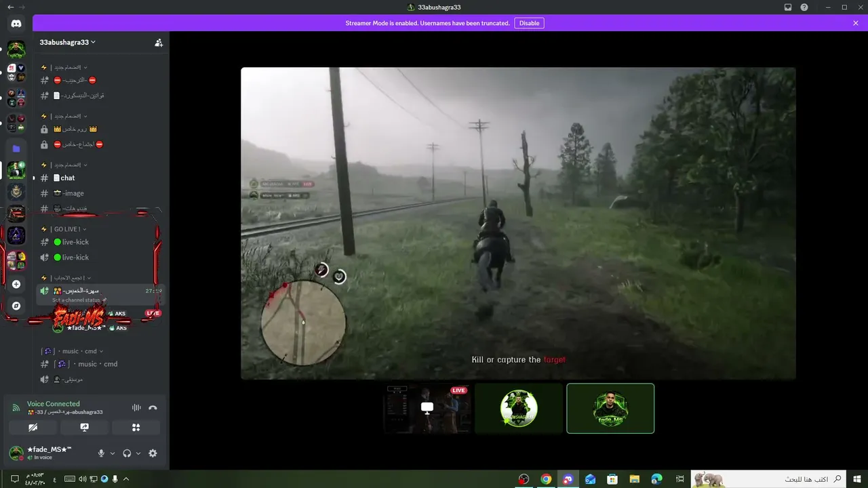Open Microsoft Store from the taskbar

coord(612,479)
